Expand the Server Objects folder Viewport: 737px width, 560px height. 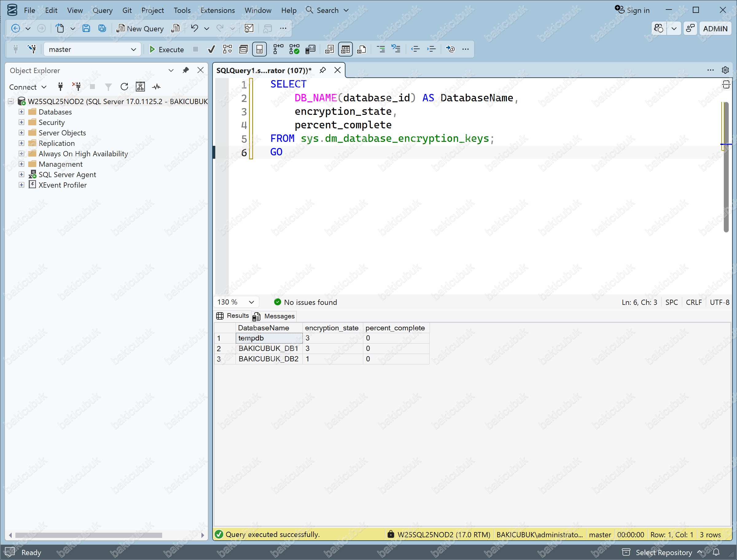point(21,133)
